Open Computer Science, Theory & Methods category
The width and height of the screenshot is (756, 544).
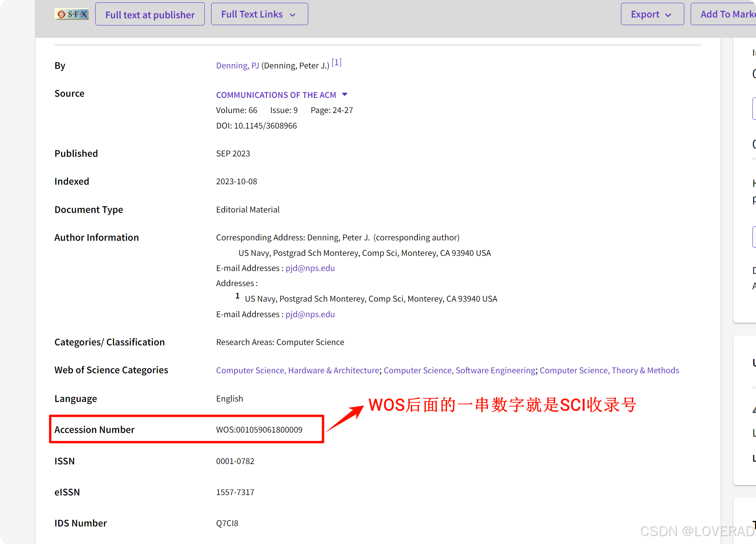609,370
